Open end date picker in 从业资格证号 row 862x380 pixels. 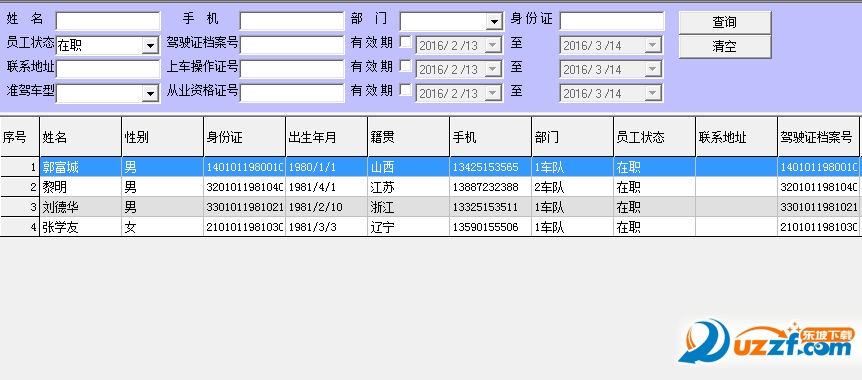653,93
